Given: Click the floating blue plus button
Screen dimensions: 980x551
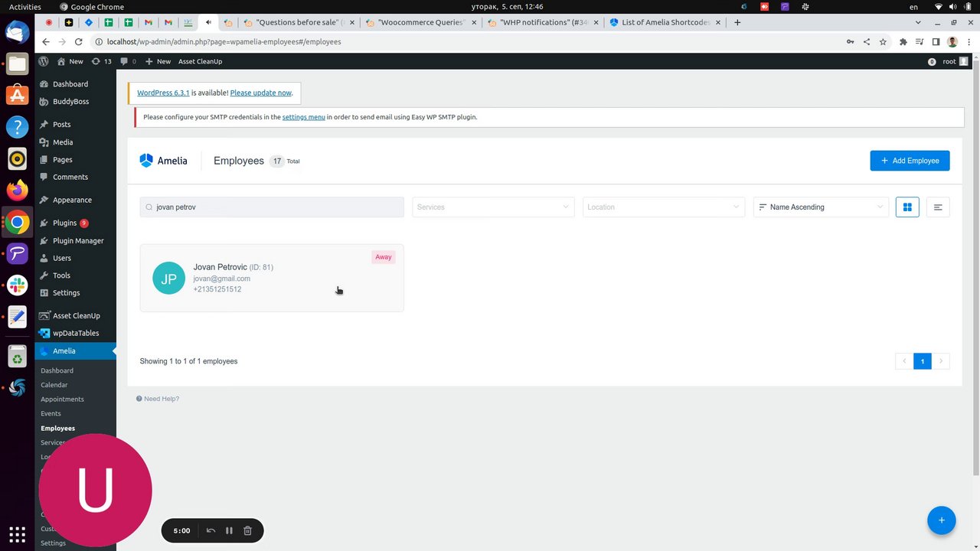Looking at the screenshot, I should [941, 520].
